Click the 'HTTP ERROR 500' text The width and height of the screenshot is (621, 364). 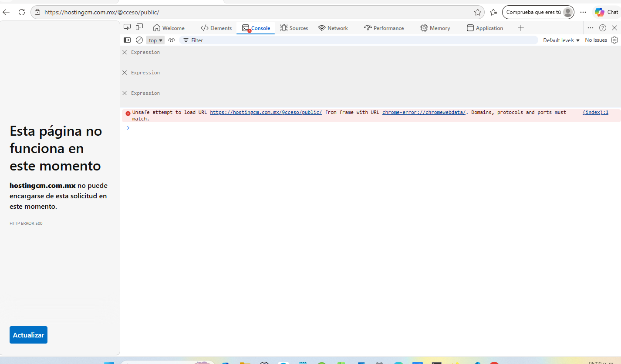pos(26,224)
